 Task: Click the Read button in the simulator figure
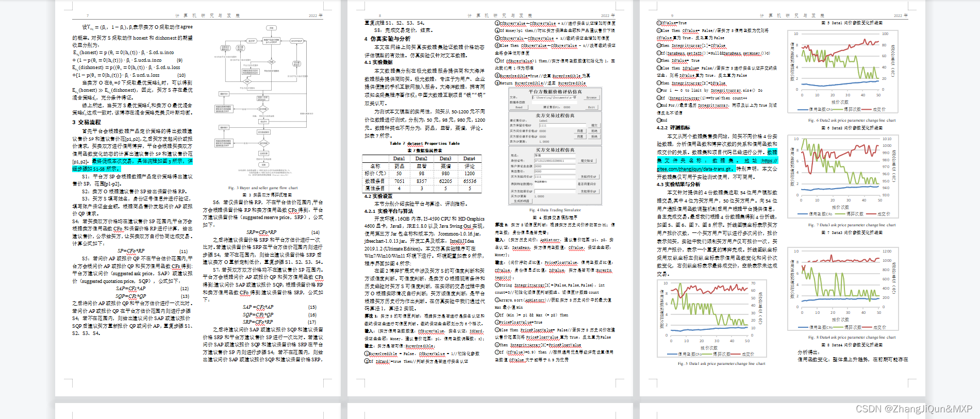pyautogui.click(x=519, y=107)
